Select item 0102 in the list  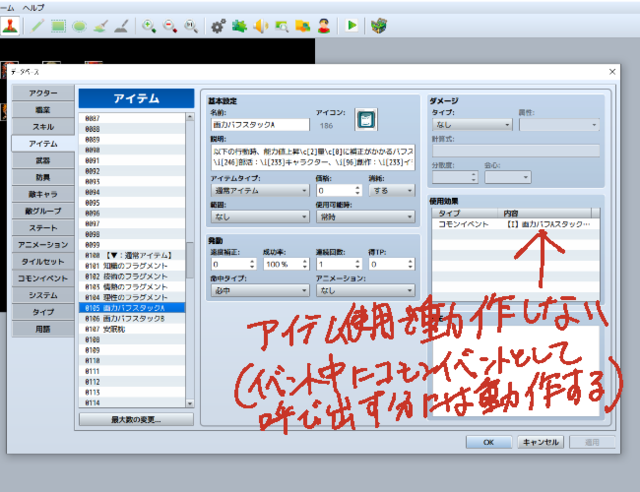[132, 276]
